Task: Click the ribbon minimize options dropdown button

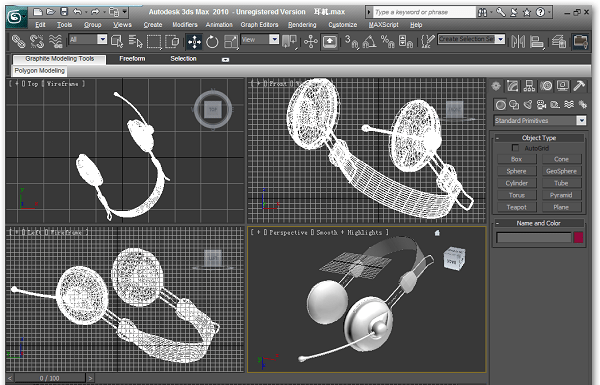Action: pos(225,59)
